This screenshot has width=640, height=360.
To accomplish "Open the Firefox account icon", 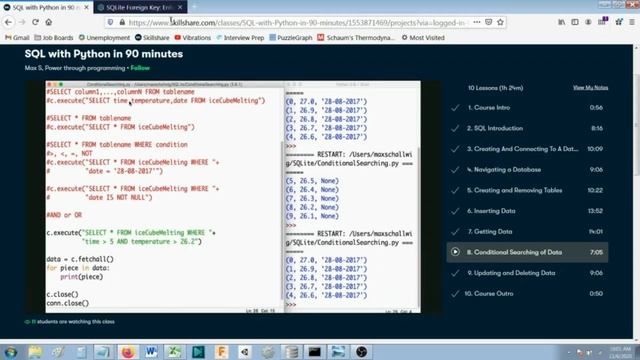I will tap(588, 22).
